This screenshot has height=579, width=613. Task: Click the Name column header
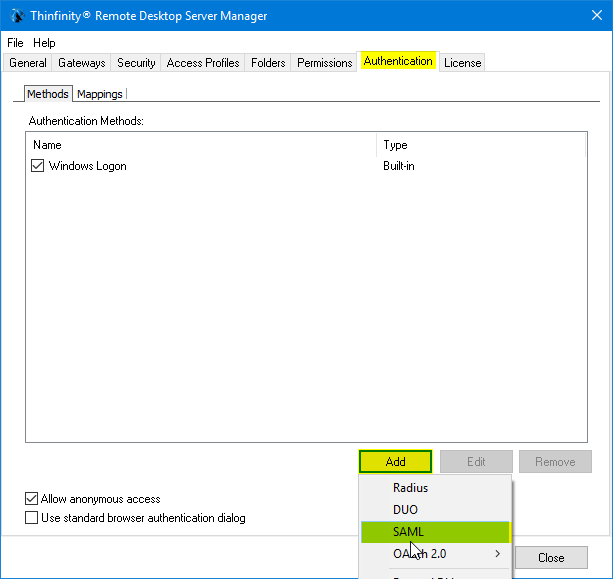click(x=201, y=145)
